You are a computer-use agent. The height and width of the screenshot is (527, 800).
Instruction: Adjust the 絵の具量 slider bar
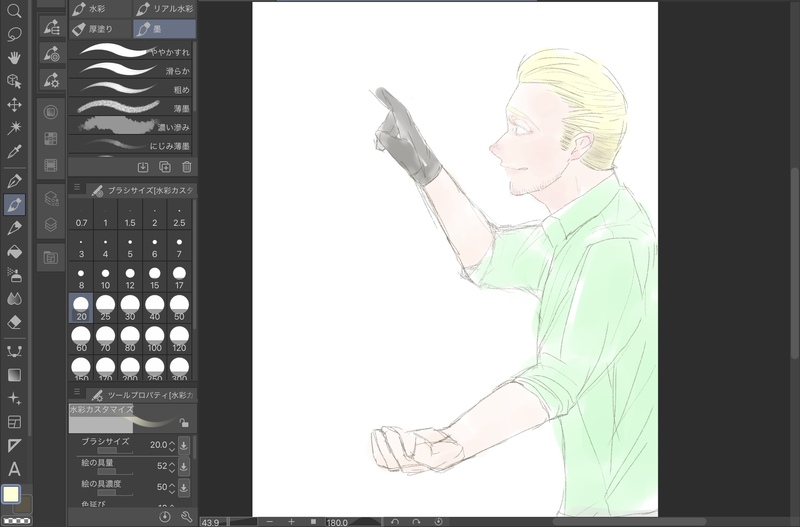(115, 472)
